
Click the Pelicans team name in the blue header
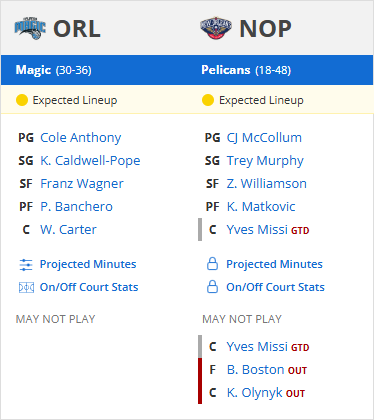[226, 70]
